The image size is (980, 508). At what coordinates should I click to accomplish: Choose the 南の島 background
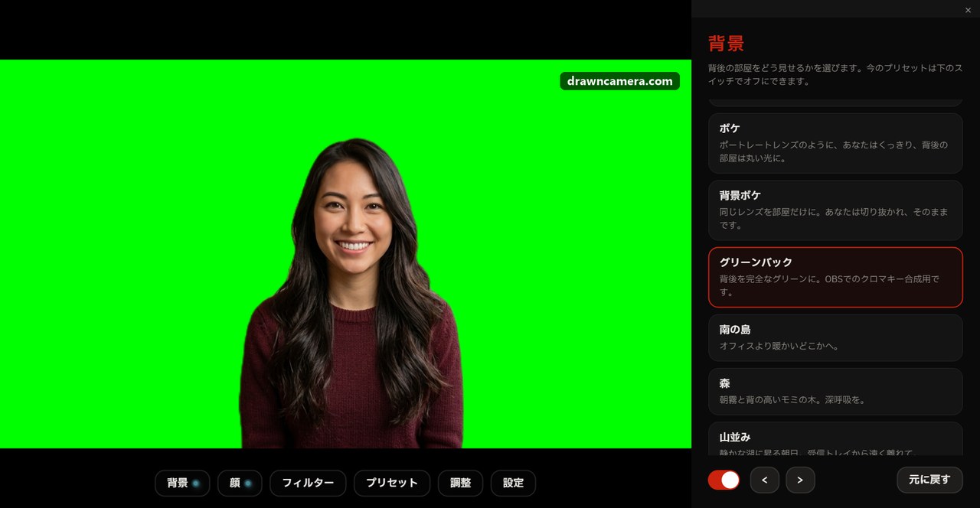click(835, 337)
